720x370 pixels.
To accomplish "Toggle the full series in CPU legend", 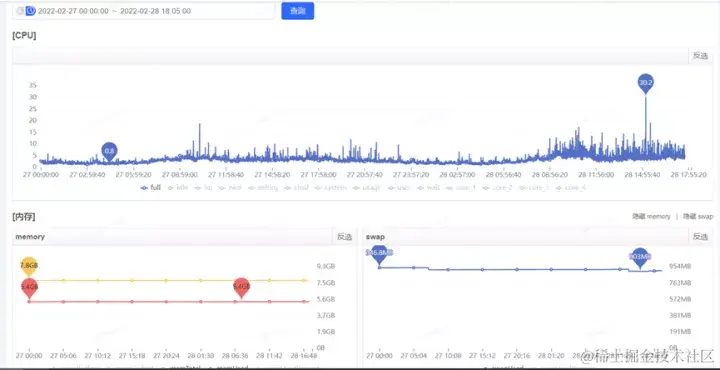I will (x=151, y=188).
